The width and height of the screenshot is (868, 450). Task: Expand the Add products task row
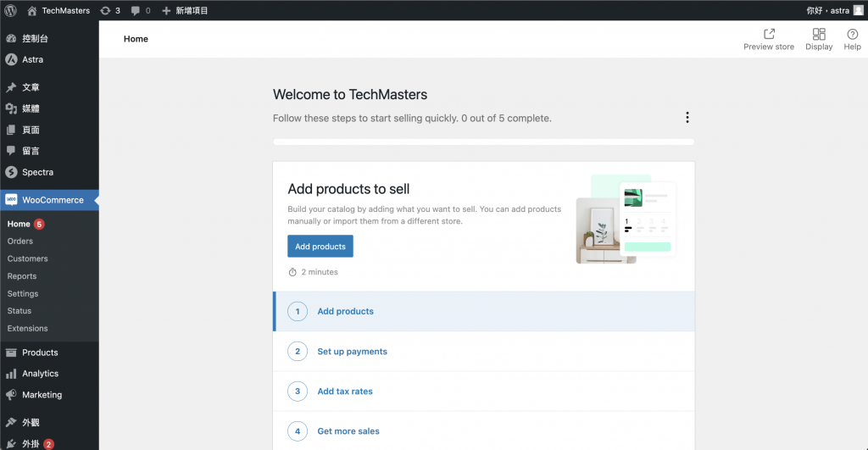click(484, 311)
